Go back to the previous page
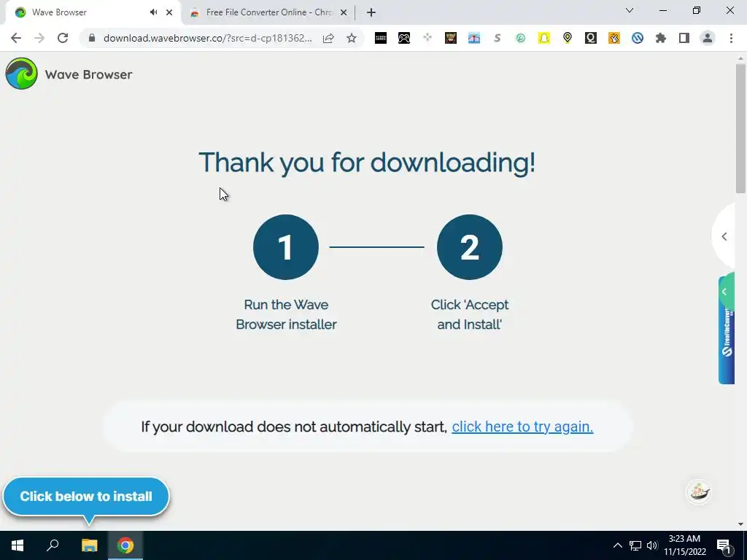The width and height of the screenshot is (747, 560). pyautogui.click(x=16, y=38)
